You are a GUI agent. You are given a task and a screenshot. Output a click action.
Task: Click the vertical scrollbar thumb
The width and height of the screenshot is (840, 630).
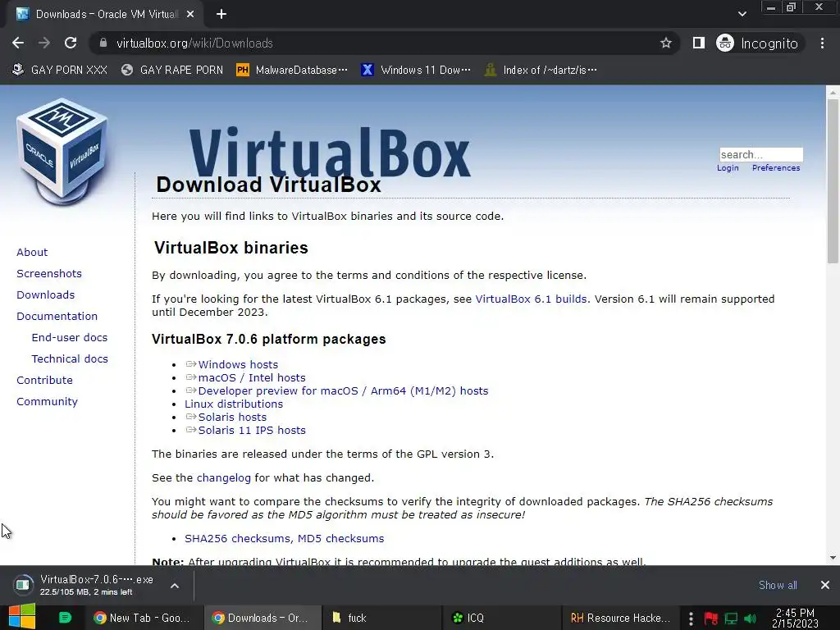(x=833, y=181)
